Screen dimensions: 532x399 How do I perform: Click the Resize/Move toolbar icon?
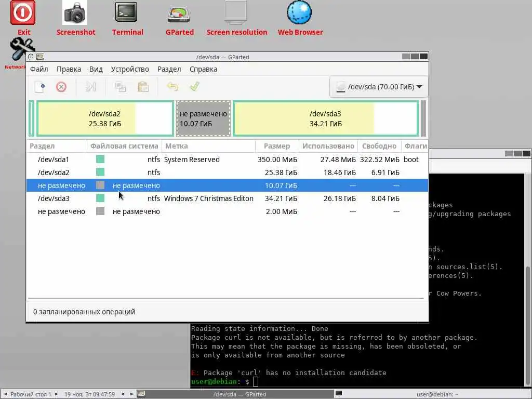pos(90,87)
